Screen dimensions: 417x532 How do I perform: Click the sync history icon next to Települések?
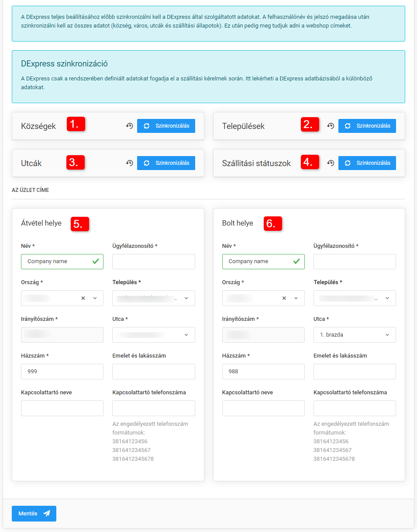tap(331, 125)
